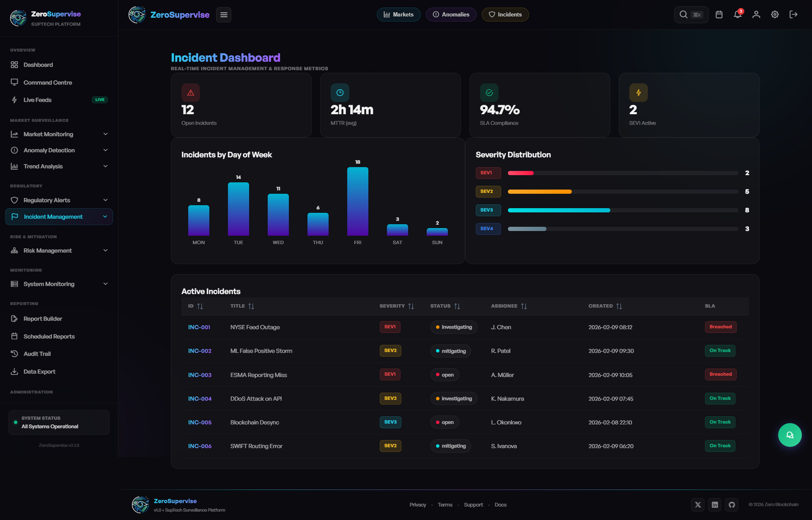The height and width of the screenshot is (520, 812).
Task: Sort by ID column arrows
Action: (x=200, y=306)
